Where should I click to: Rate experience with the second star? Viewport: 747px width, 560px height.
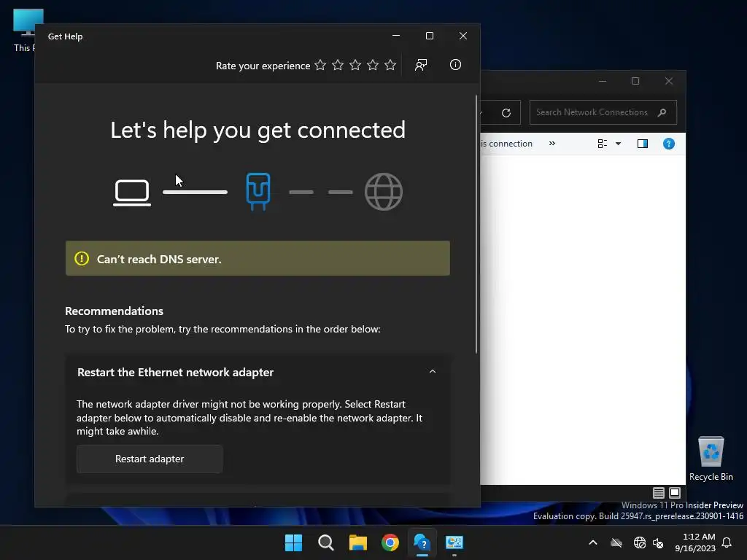pyautogui.click(x=338, y=65)
